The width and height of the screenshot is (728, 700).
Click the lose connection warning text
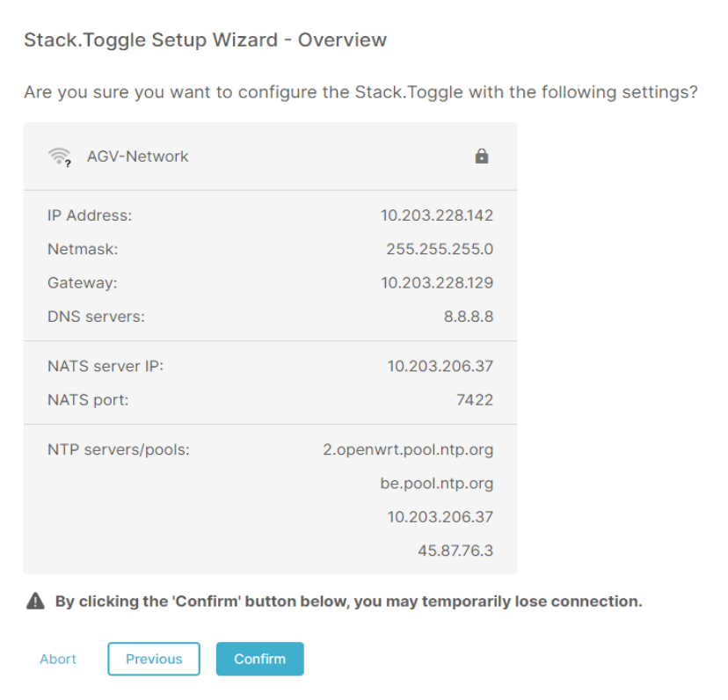click(348, 602)
